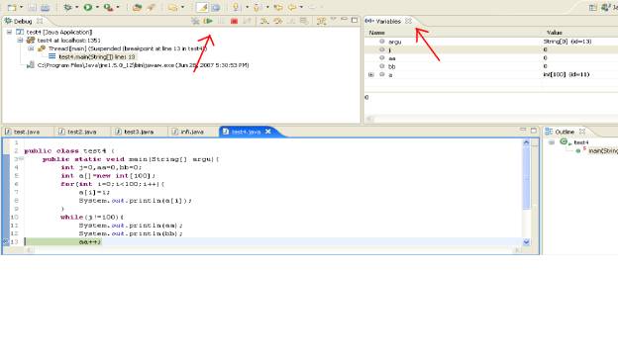Image resolution: width=618 pixels, height=364 pixels.
Task: Collapse the test4 at localhost:1351 node
Action: coord(20,41)
